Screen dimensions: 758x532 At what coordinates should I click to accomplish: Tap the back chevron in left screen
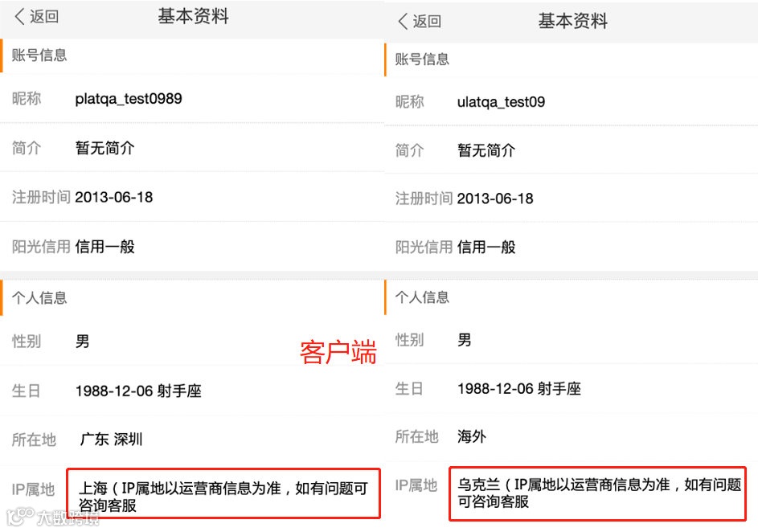(19, 16)
